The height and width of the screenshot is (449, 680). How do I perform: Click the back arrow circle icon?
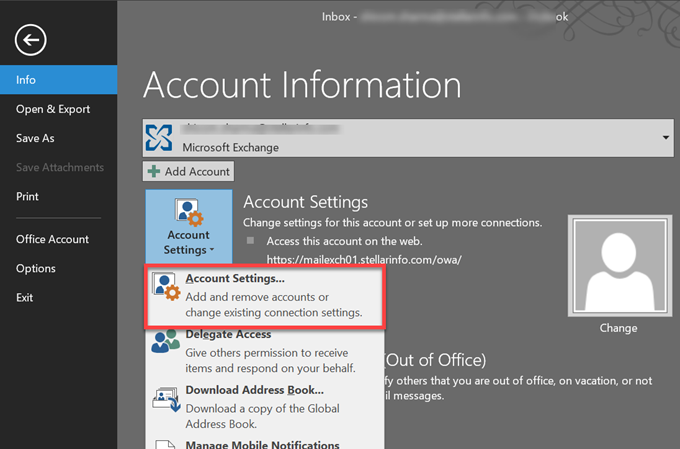pos(30,40)
